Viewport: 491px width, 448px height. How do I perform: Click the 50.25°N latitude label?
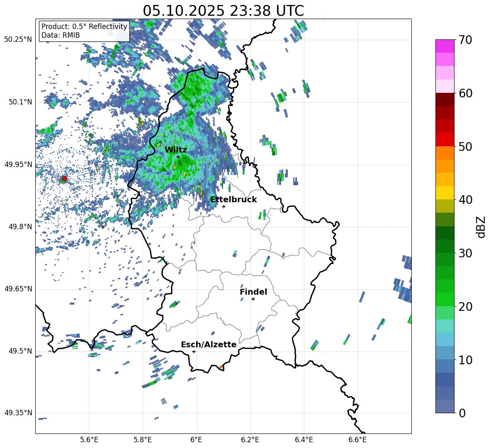18,40
